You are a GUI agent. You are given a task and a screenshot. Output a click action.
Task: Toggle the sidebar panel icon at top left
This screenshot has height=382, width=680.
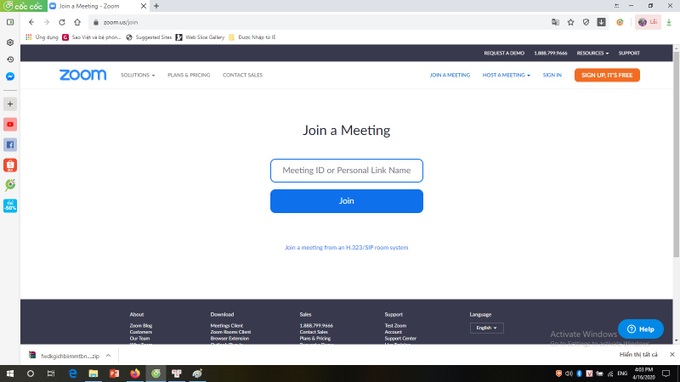click(10, 22)
